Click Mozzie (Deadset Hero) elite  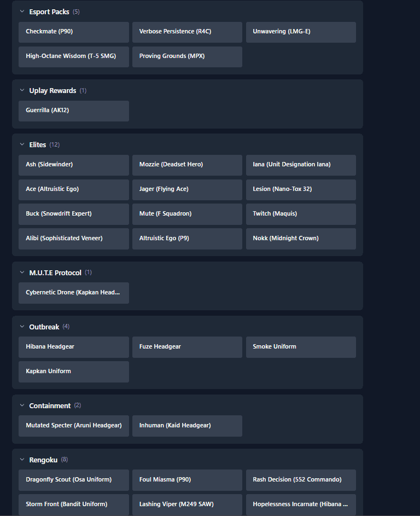pyautogui.click(x=187, y=165)
